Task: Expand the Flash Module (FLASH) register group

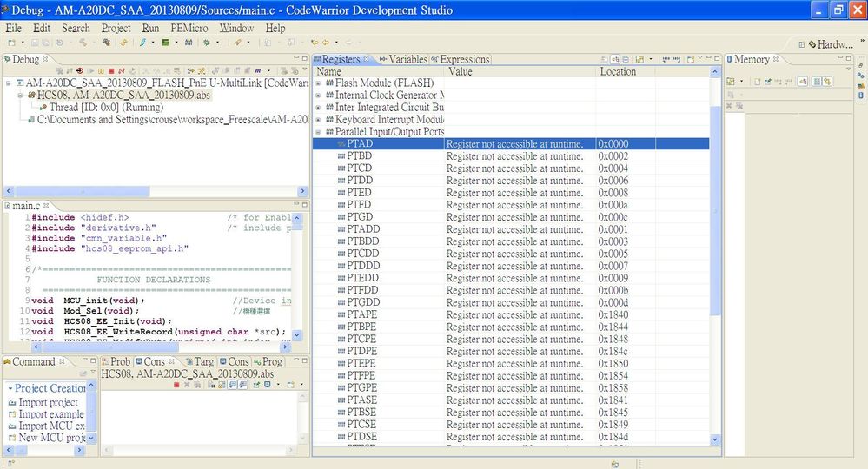Action: pos(318,83)
